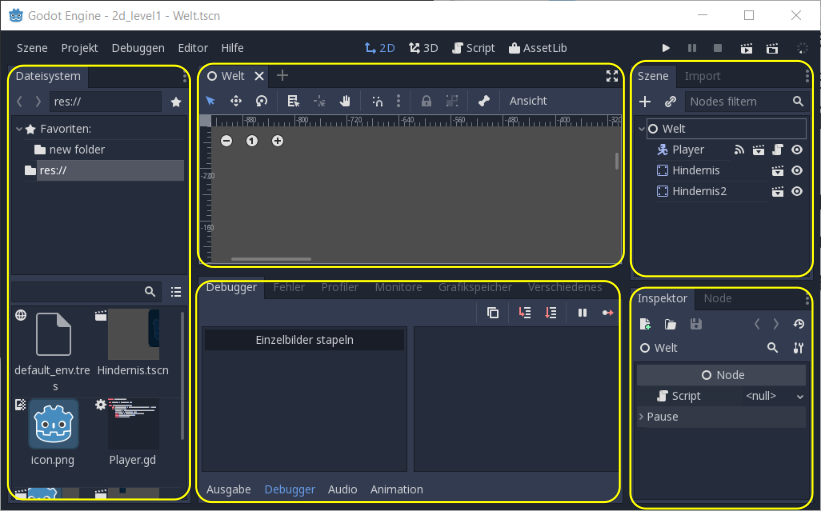This screenshot has width=821, height=511.
Task: Switch to the Node tab beside Inspektor
Action: (717, 298)
